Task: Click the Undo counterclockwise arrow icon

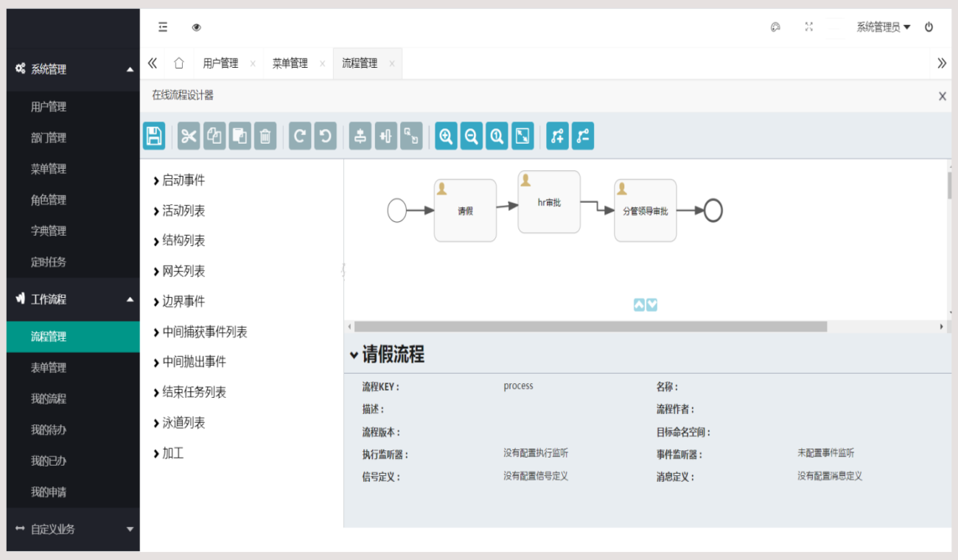Action: (x=325, y=136)
